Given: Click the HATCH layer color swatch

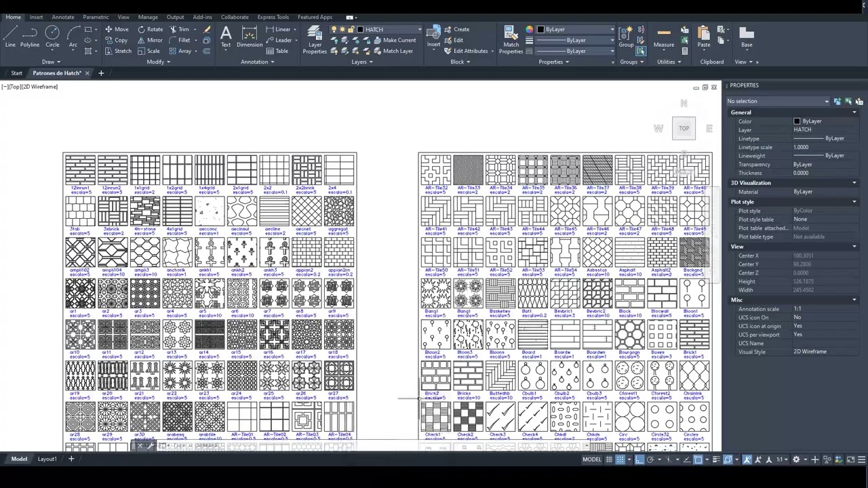Looking at the screenshot, I should pyautogui.click(x=360, y=30).
